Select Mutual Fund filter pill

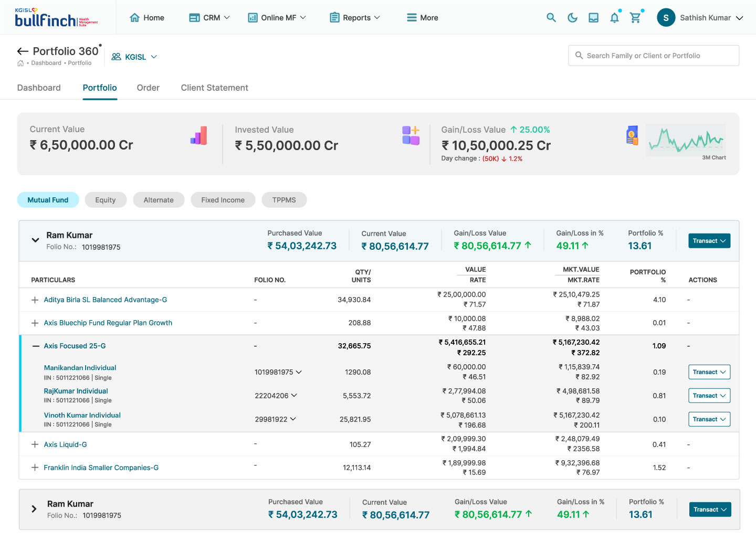[48, 200]
